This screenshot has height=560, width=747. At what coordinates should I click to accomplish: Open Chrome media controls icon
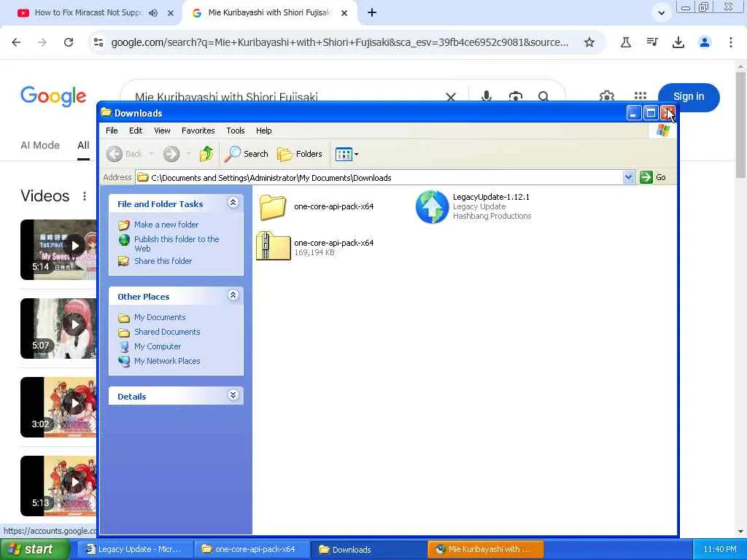tap(652, 42)
